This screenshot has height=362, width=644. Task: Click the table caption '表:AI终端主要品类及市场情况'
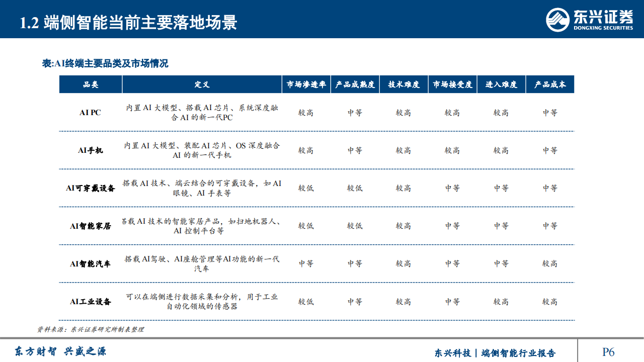105,63
